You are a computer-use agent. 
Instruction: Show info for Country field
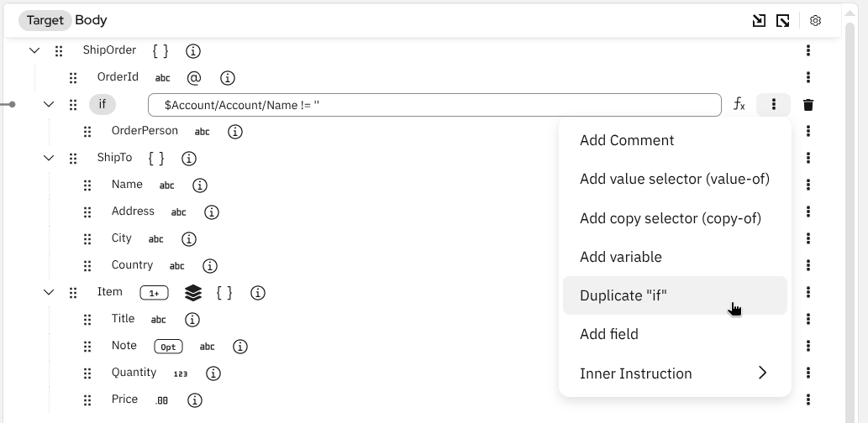point(210,266)
